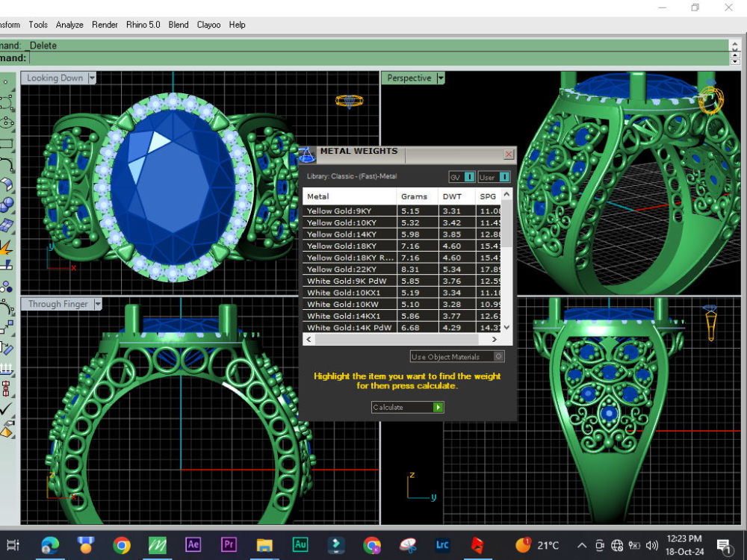Select the Yellow Gold:14KY row
Viewport: 747px width, 560px height.
(x=402, y=234)
